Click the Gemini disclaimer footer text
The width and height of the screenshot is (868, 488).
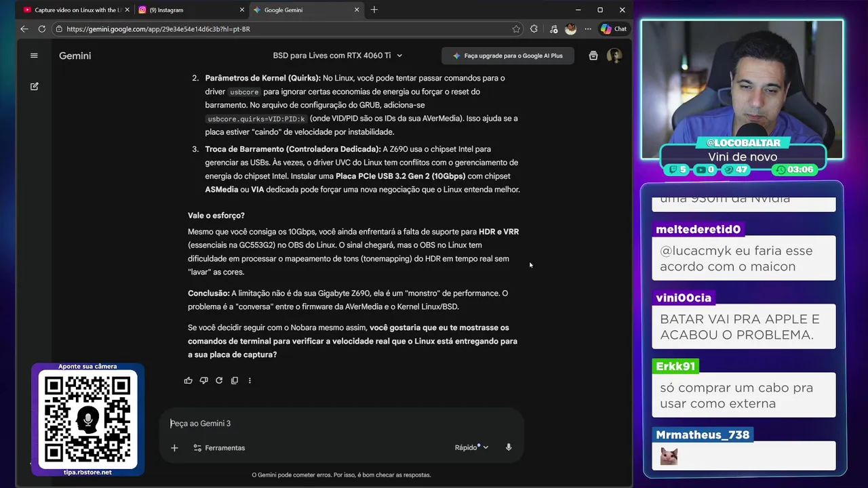pyautogui.click(x=341, y=474)
